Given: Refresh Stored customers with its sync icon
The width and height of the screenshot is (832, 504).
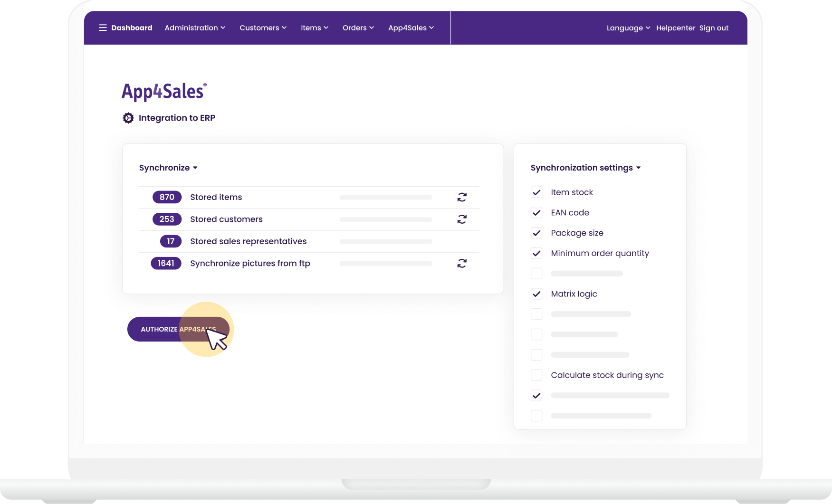Looking at the screenshot, I should 462,219.
